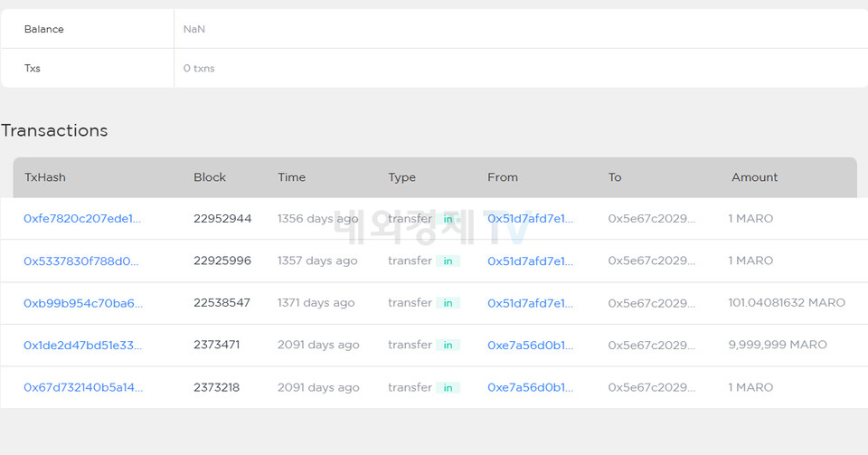Open transaction hash 0xb99b954c70ba6...
This screenshot has width=868, height=455.
[x=82, y=303]
